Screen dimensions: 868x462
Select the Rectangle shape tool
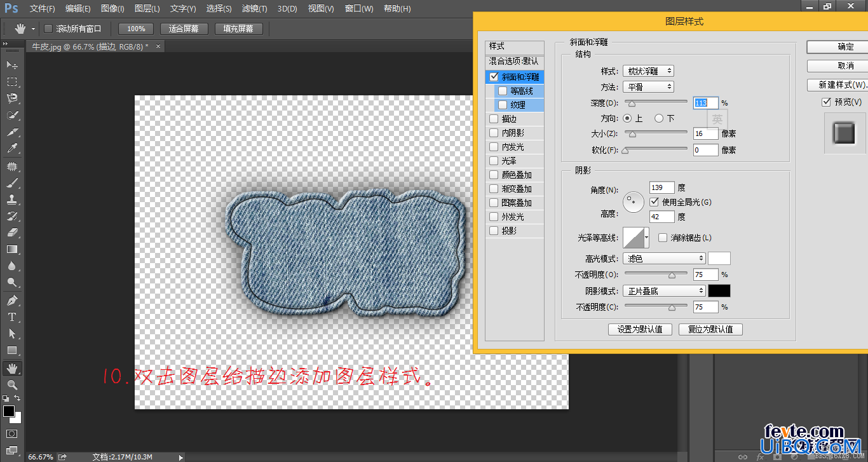(x=12, y=350)
